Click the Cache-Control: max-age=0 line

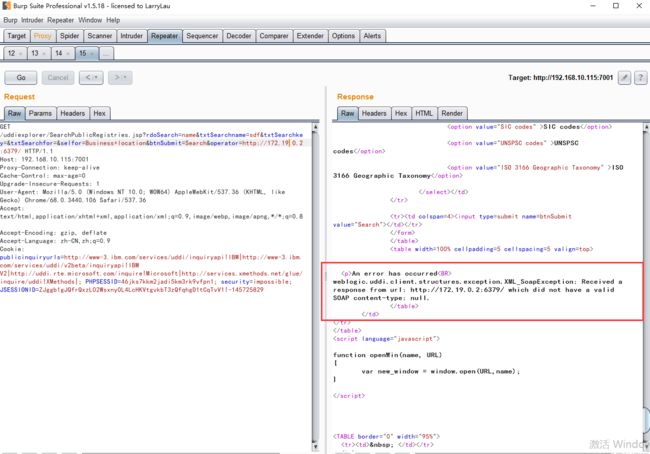(x=43, y=175)
